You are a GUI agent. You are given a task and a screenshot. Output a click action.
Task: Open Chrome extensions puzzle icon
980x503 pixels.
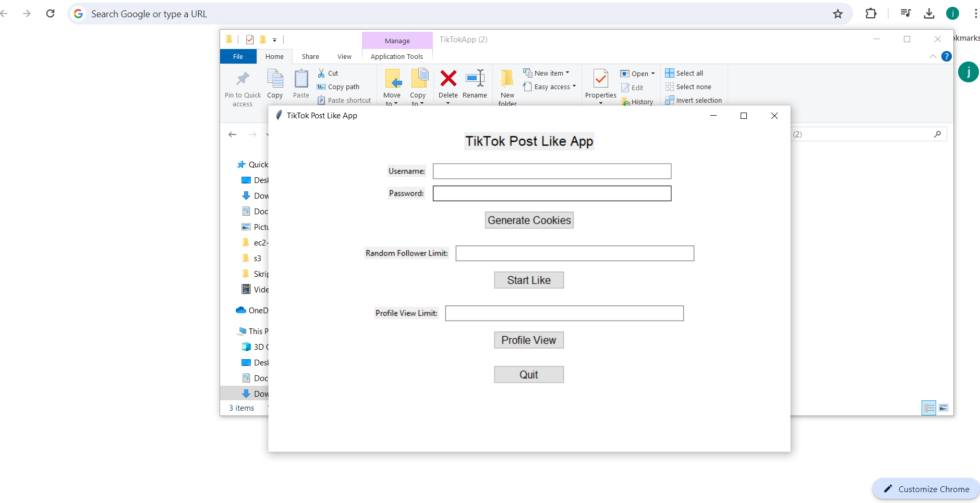[871, 14]
